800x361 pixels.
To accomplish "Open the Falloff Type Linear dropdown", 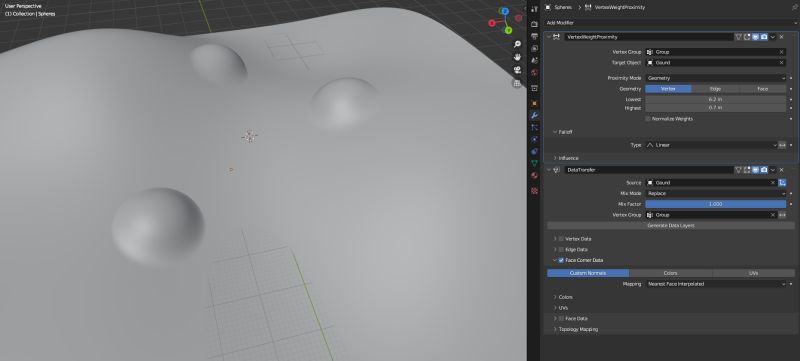I will 711,145.
